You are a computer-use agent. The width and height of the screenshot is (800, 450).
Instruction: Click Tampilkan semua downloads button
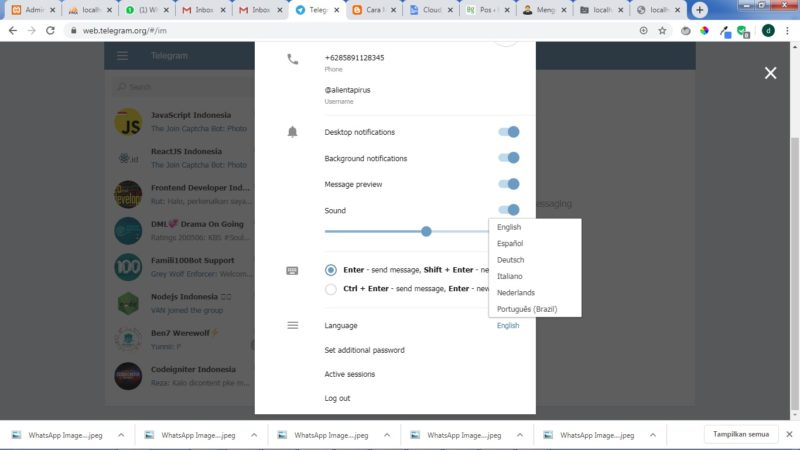(741, 434)
